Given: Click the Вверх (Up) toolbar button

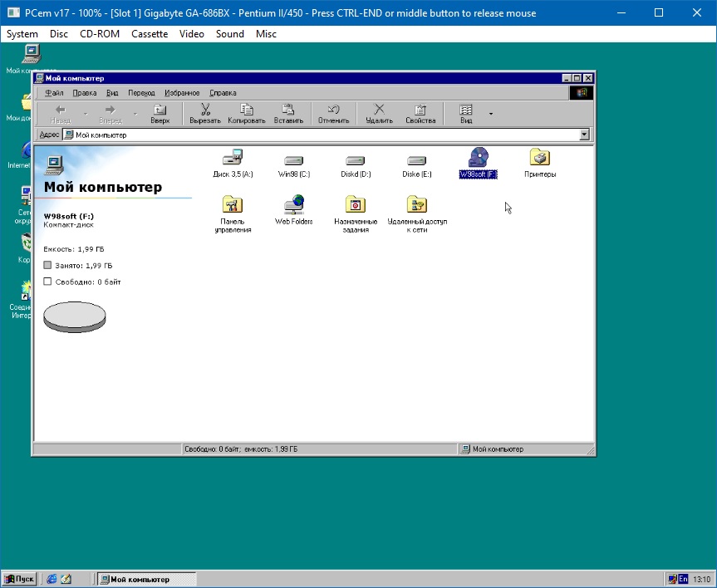Looking at the screenshot, I should pos(160,114).
